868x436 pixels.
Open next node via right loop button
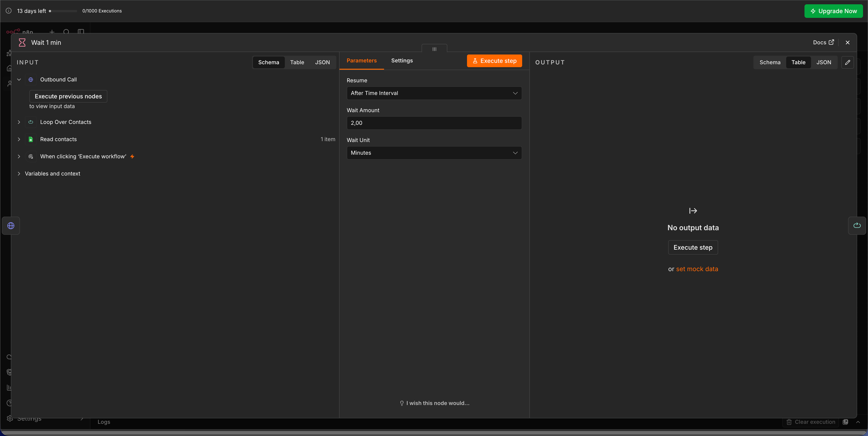[x=857, y=226]
